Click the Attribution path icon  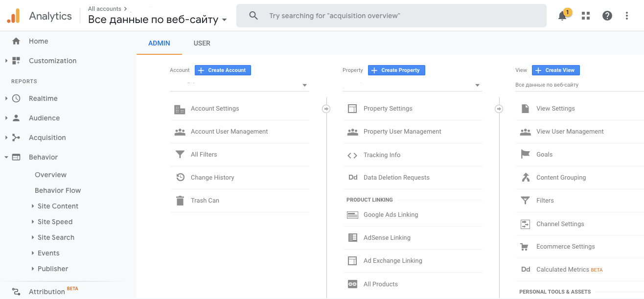[x=16, y=292]
